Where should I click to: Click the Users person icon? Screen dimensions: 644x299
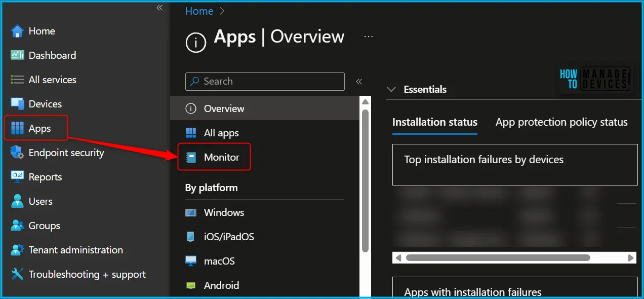click(x=17, y=201)
